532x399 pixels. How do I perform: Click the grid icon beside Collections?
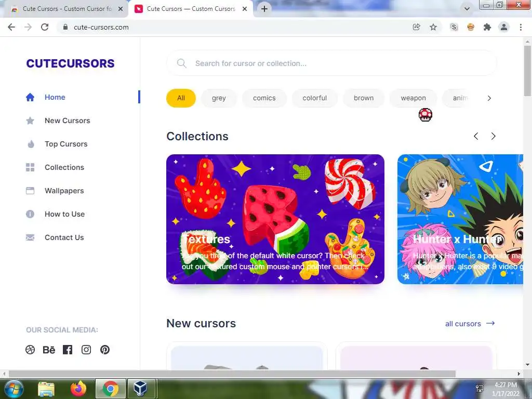(x=30, y=167)
